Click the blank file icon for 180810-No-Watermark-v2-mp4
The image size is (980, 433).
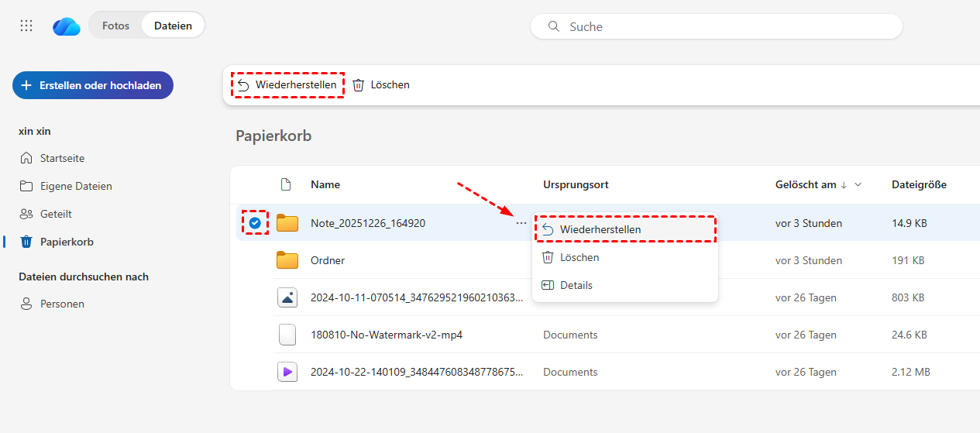pos(287,335)
